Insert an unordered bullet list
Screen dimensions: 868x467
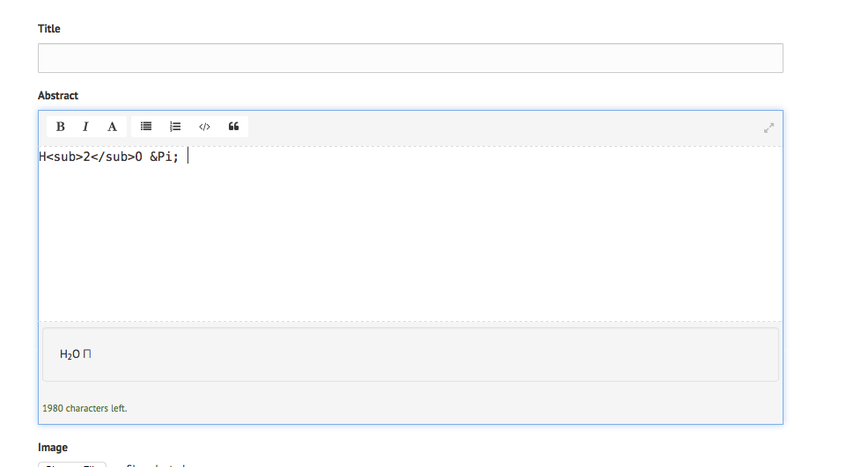coord(146,127)
